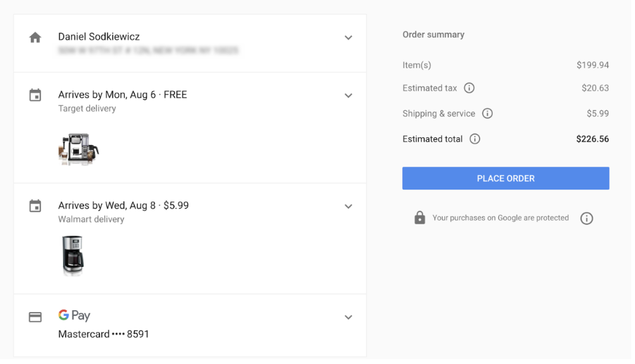Click the lock icon beside purchase protection
This screenshot has height=364, width=635.
coord(419,217)
